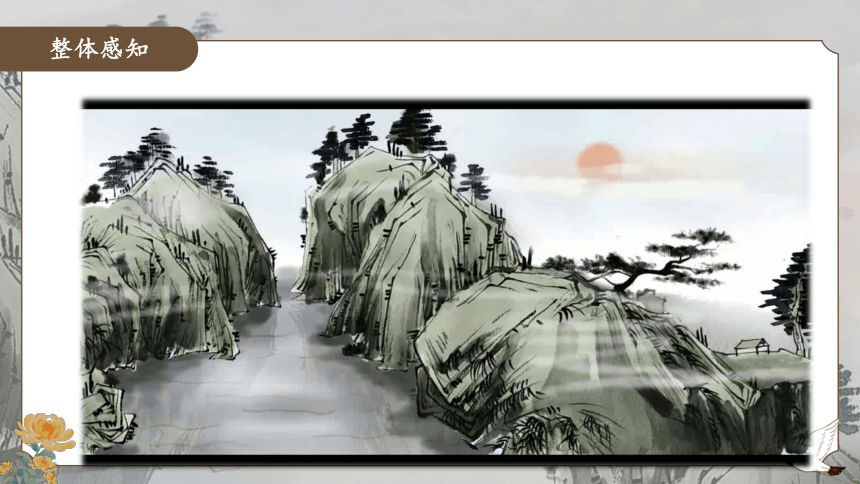Click the 整体感知 title banner
Screen dimensions: 860x484
(x=99, y=49)
